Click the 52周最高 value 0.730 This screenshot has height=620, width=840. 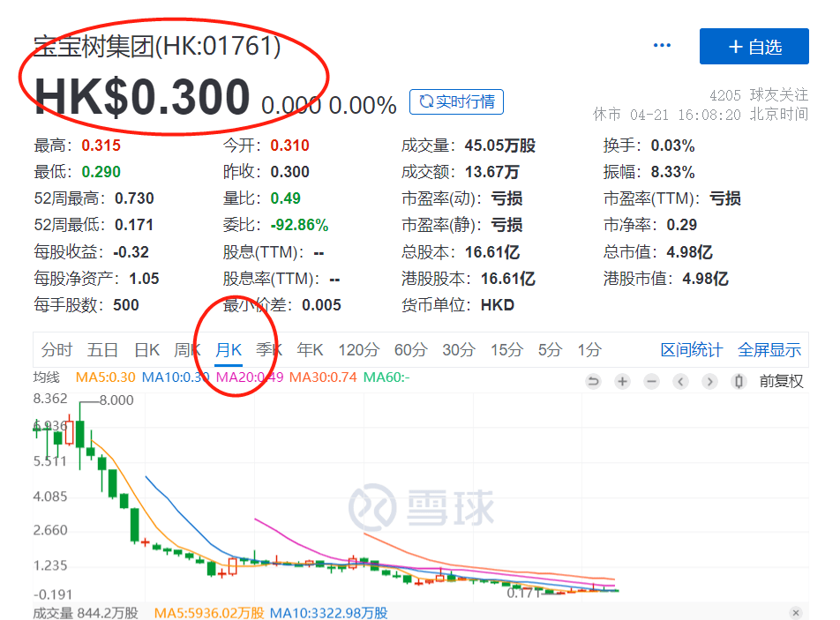click(x=134, y=198)
